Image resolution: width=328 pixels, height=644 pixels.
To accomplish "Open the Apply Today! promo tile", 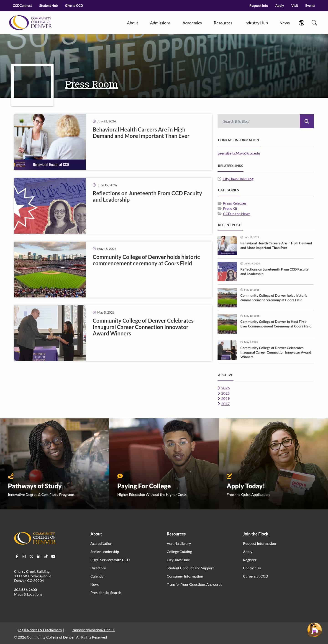I will (x=273, y=464).
